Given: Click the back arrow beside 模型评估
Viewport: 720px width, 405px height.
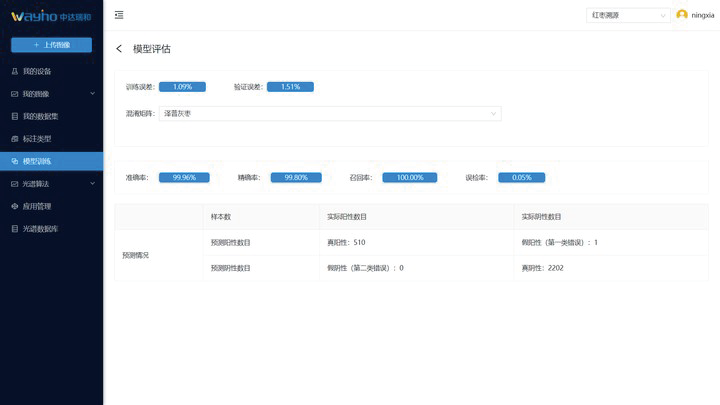Looking at the screenshot, I should 119,49.
